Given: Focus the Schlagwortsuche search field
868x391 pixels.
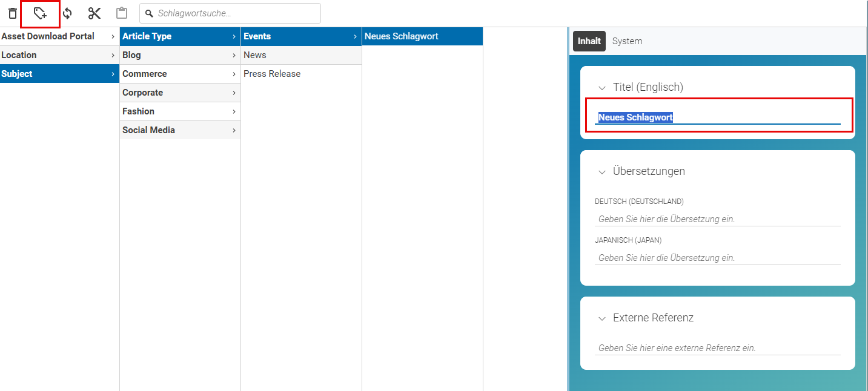Looking at the screenshot, I should (230, 13).
